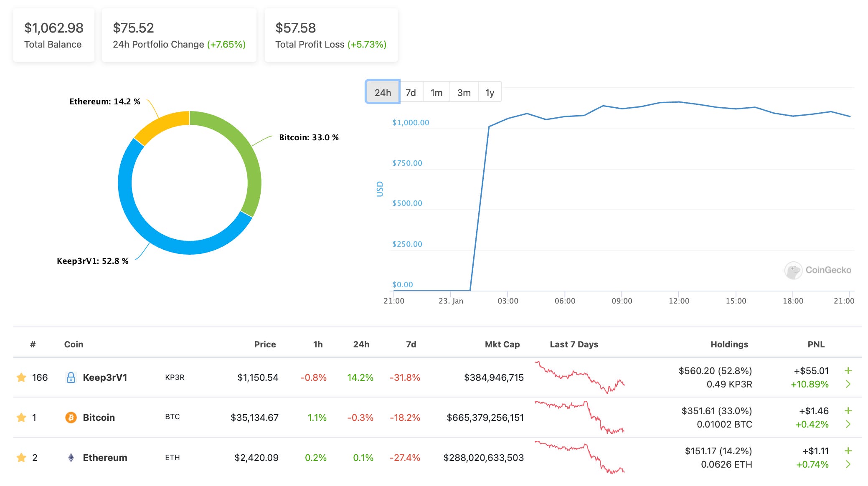Open the Bitcoin coin name link
The height and width of the screenshot is (486, 868).
point(99,417)
